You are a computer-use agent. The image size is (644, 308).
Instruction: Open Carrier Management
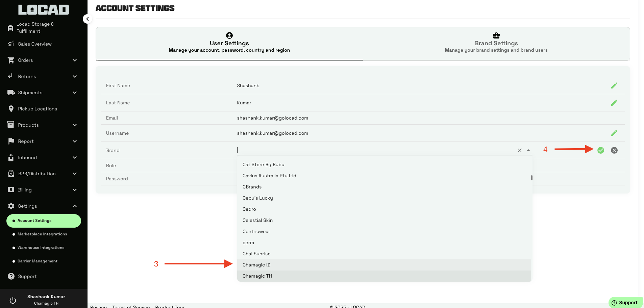[x=38, y=261]
